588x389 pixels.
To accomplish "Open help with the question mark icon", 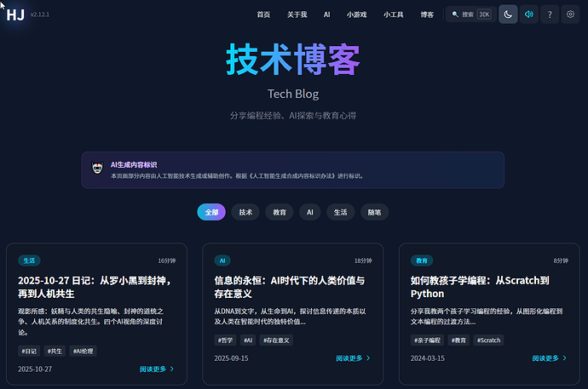I will tap(551, 14).
